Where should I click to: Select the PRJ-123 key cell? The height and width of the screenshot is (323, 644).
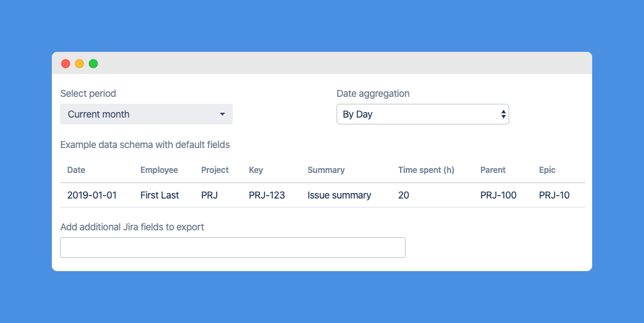point(267,195)
